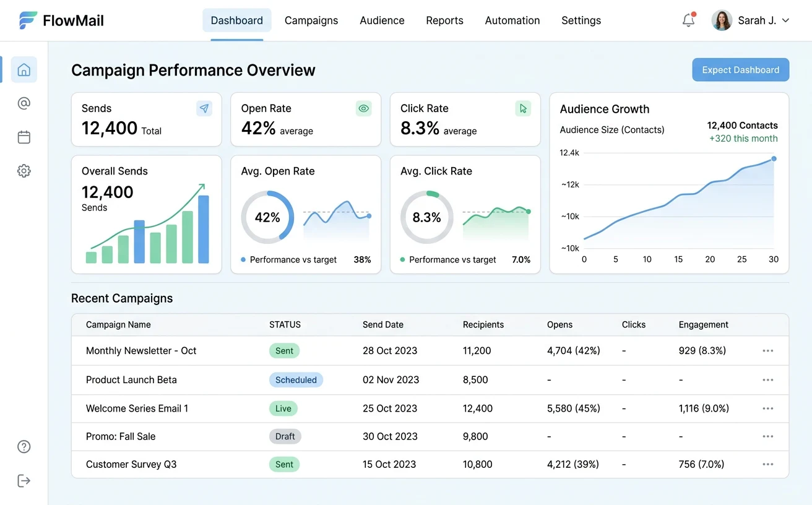Image resolution: width=812 pixels, height=505 pixels.
Task: Select the Reports tab
Action: click(444, 20)
